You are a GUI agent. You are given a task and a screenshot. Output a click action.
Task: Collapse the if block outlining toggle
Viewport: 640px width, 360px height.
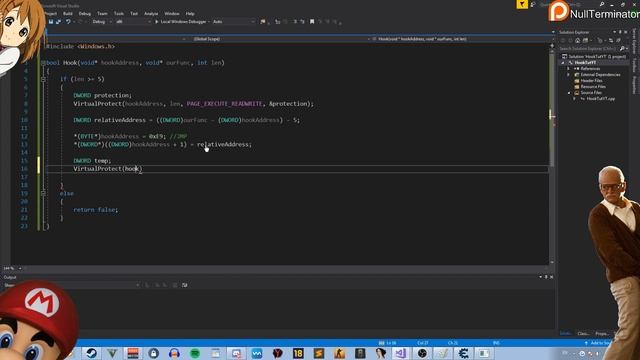click(43, 79)
